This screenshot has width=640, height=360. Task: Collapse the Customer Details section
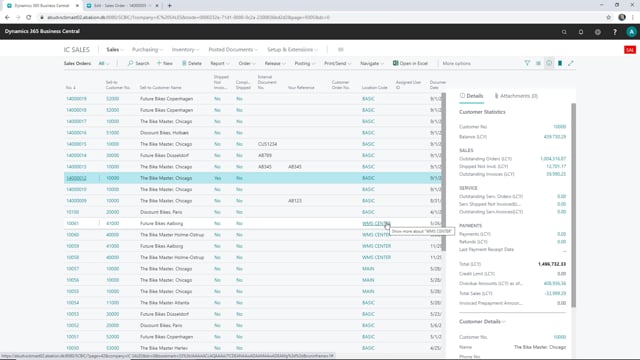(x=482, y=322)
